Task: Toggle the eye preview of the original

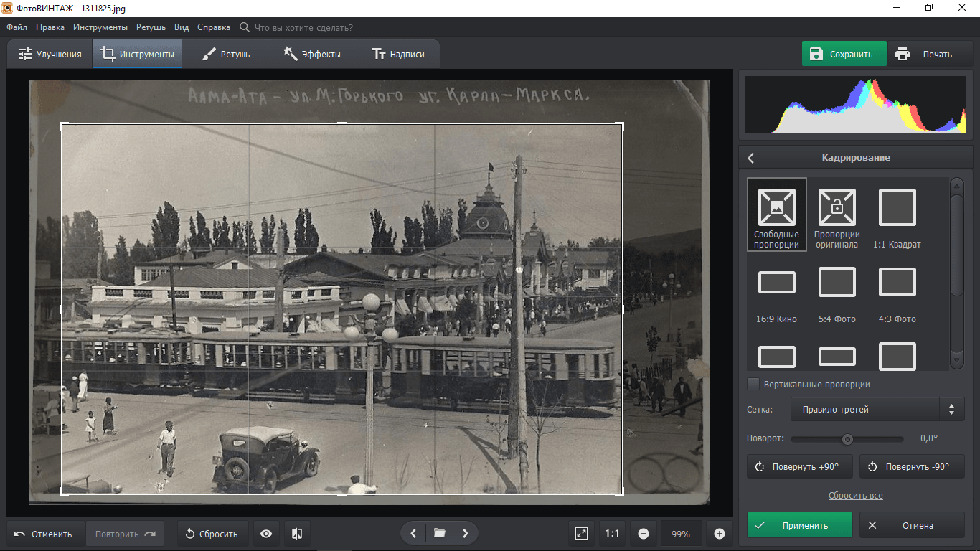Action: coord(266,534)
